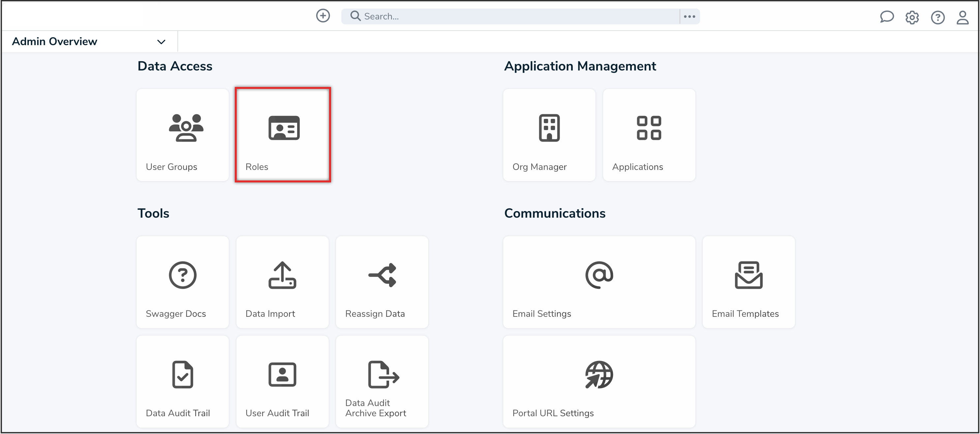This screenshot has width=980, height=434.
Task: Expand the Admin Overview dropdown
Action: click(161, 42)
